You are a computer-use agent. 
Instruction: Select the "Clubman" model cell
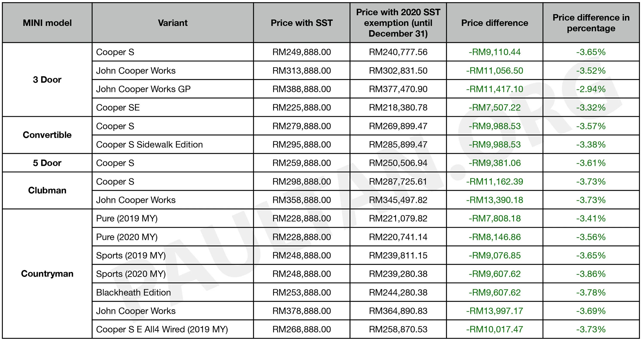pos(47,190)
